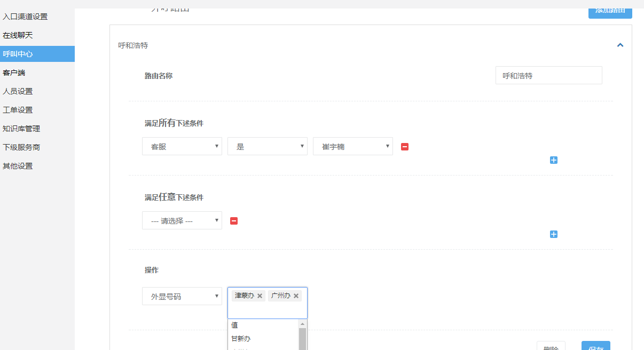Collapse the 呼和浩特 route panel chevron
The width and height of the screenshot is (644, 350).
click(x=620, y=45)
